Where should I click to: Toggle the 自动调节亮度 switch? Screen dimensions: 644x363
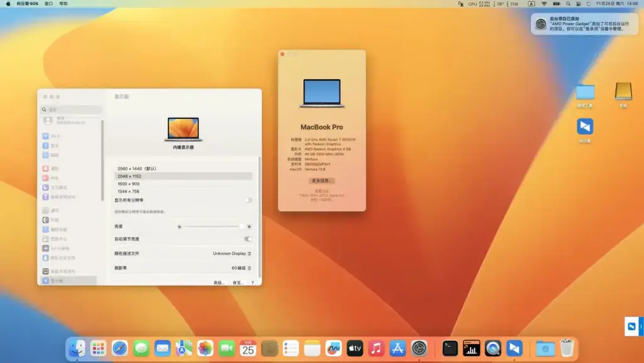[x=248, y=238]
